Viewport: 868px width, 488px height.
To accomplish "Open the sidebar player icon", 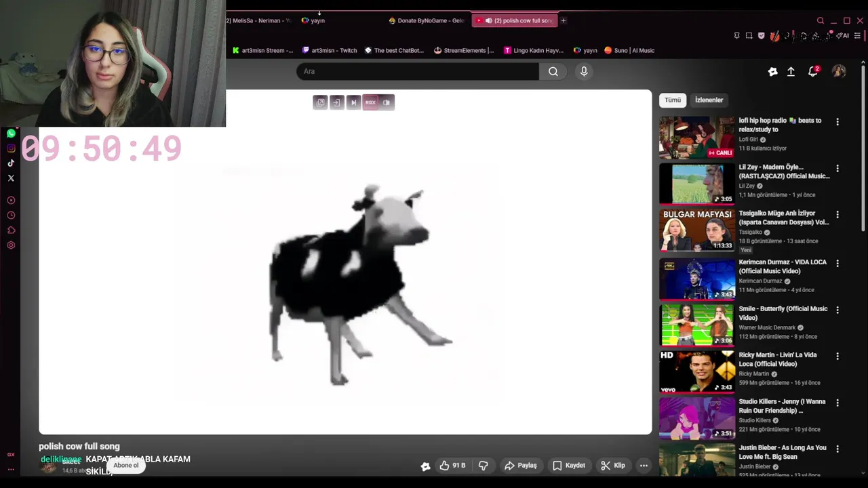I will pos(11,201).
